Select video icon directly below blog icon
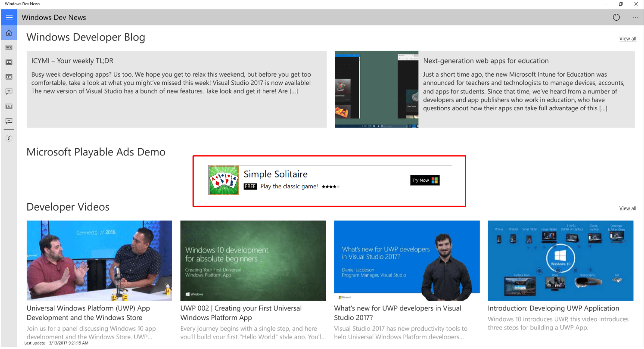 coord(9,62)
